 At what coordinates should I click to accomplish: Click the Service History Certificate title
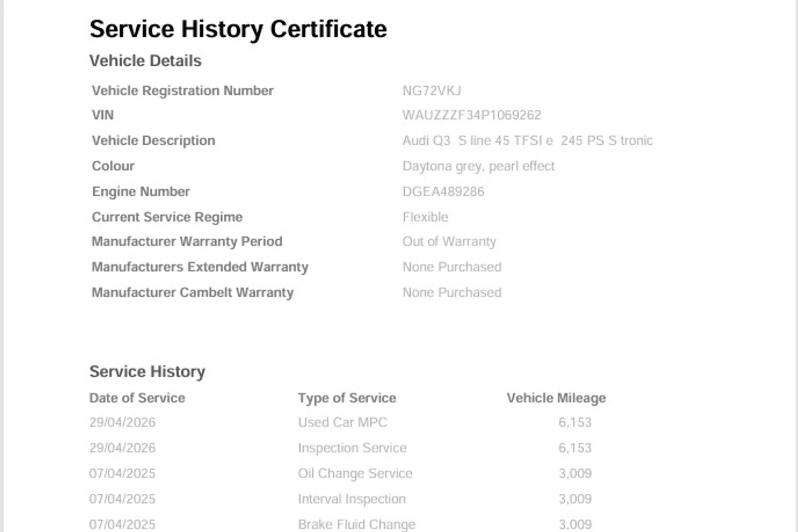[238, 29]
